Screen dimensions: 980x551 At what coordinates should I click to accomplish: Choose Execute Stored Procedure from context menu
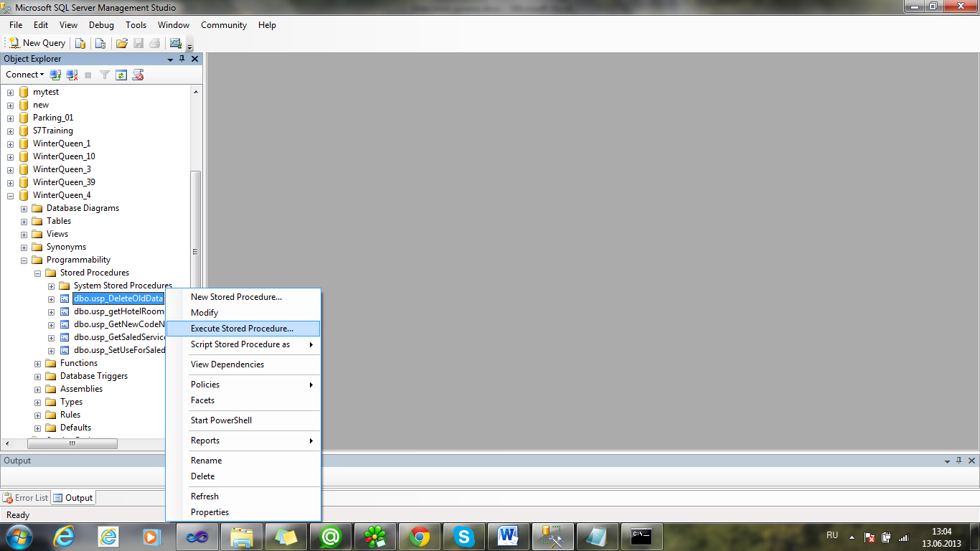[242, 329]
